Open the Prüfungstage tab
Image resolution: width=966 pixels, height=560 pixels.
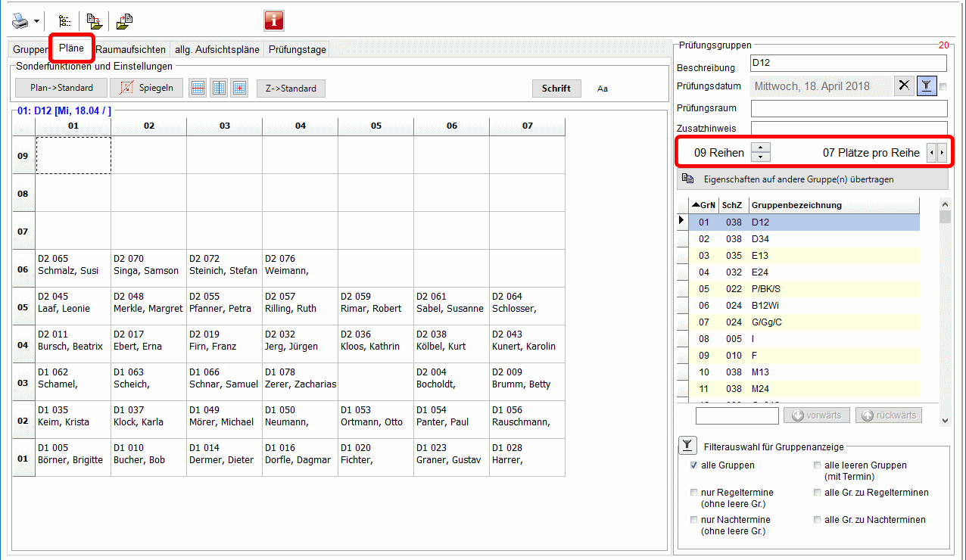coord(297,50)
